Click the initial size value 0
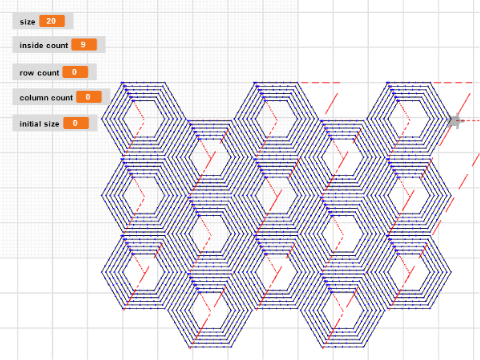Image resolution: width=480 pixels, height=360 pixels. (x=76, y=123)
